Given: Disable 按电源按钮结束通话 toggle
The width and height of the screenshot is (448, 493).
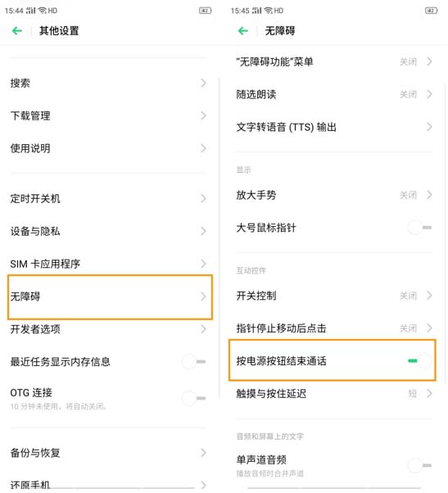Looking at the screenshot, I should pos(419,360).
